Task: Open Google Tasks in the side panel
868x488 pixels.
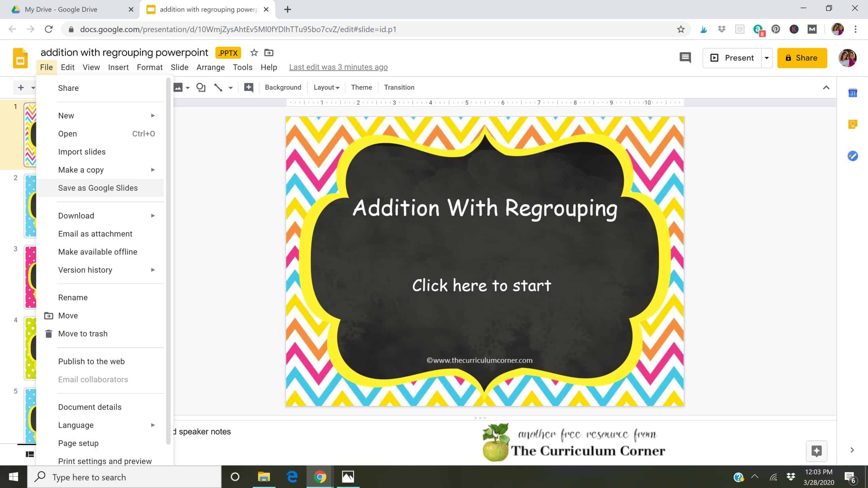Action: [853, 156]
